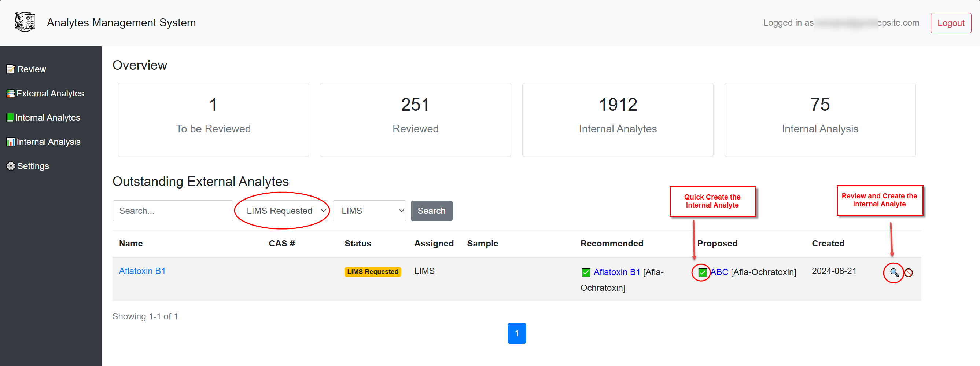Open External Analytes from the sidebar menu
Image resolution: width=980 pixels, height=366 pixels.
pos(50,94)
